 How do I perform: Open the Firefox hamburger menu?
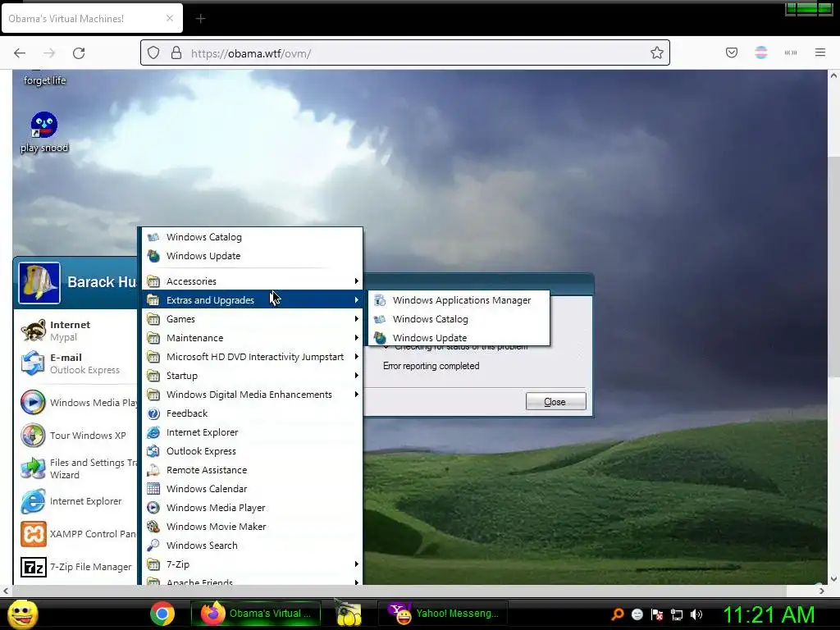point(819,52)
